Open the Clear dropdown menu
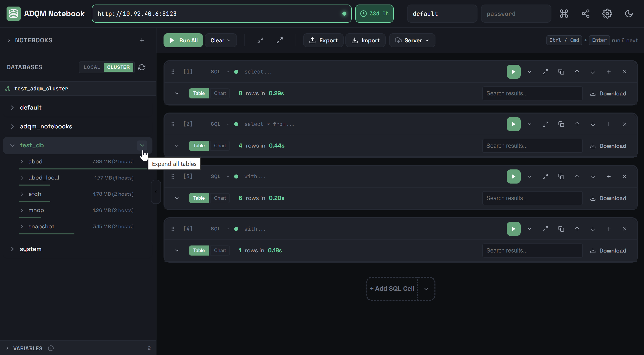 (x=220, y=40)
